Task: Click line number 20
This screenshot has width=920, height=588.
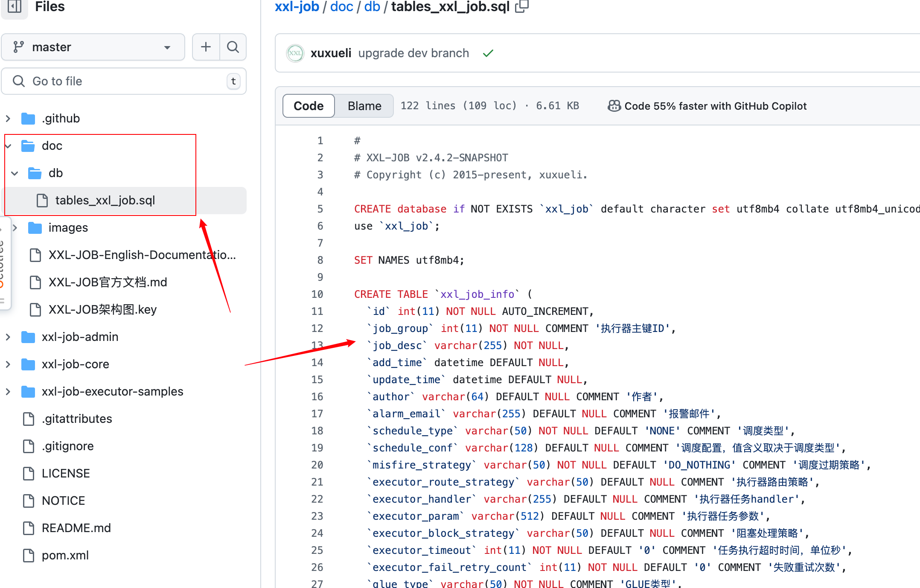Action: point(317,465)
